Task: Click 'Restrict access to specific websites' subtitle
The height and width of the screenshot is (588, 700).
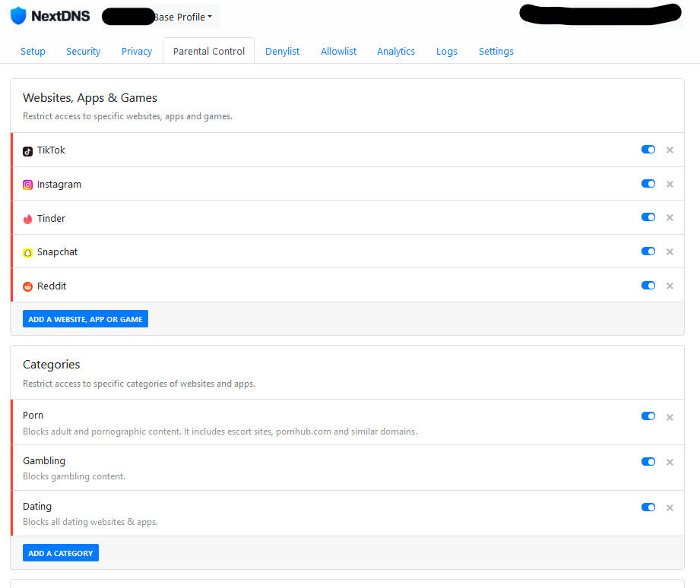Action: tap(128, 116)
